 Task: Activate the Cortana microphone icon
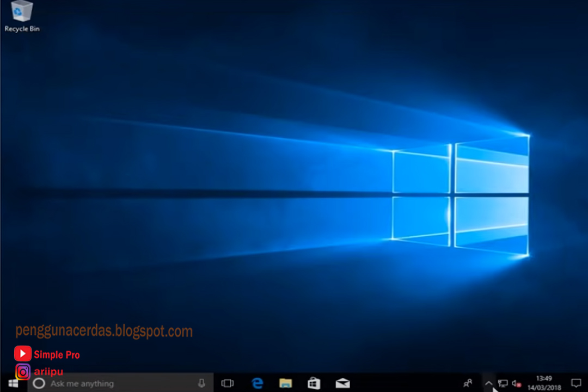point(201,383)
